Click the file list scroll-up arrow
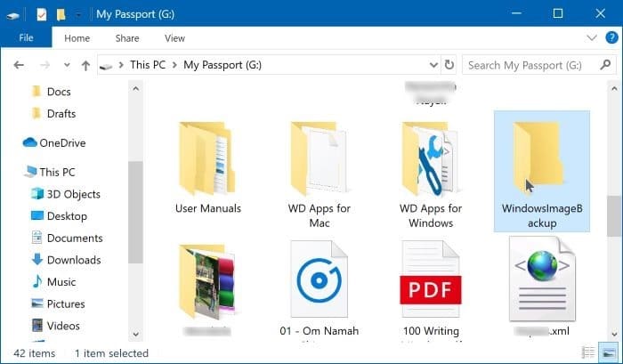The width and height of the screenshot is (623, 364). coord(614,89)
